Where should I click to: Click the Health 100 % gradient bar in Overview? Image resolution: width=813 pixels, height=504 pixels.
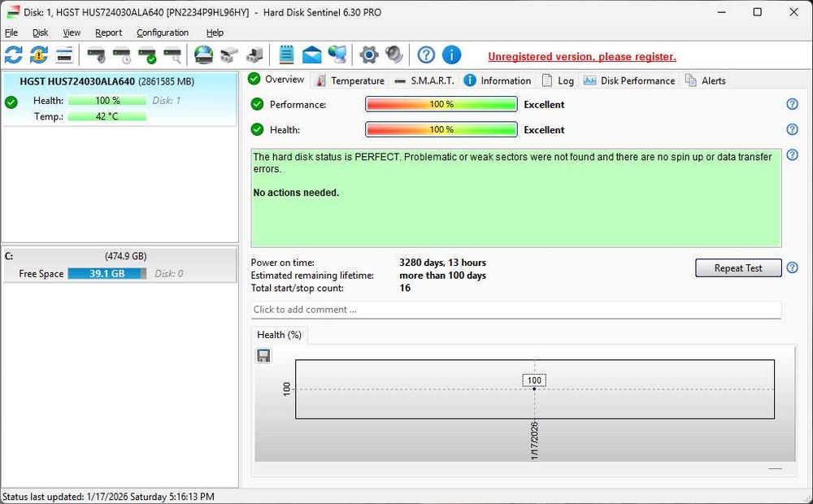point(441,129)
